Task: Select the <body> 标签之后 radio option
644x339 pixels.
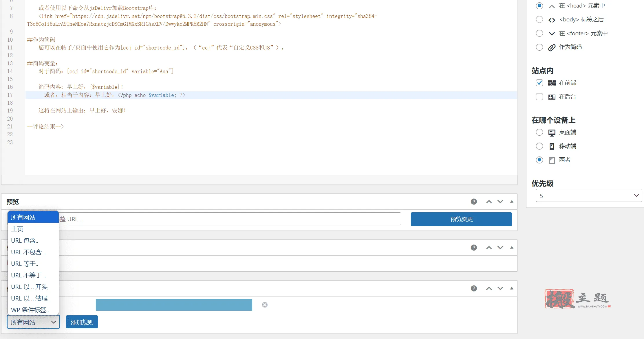Action: coord(539,19)
